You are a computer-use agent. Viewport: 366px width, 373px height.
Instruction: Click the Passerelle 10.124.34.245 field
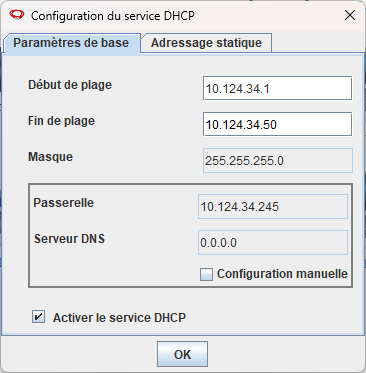click(273, 207)
